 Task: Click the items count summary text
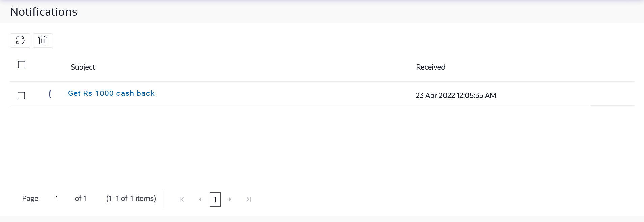point(131,199)
